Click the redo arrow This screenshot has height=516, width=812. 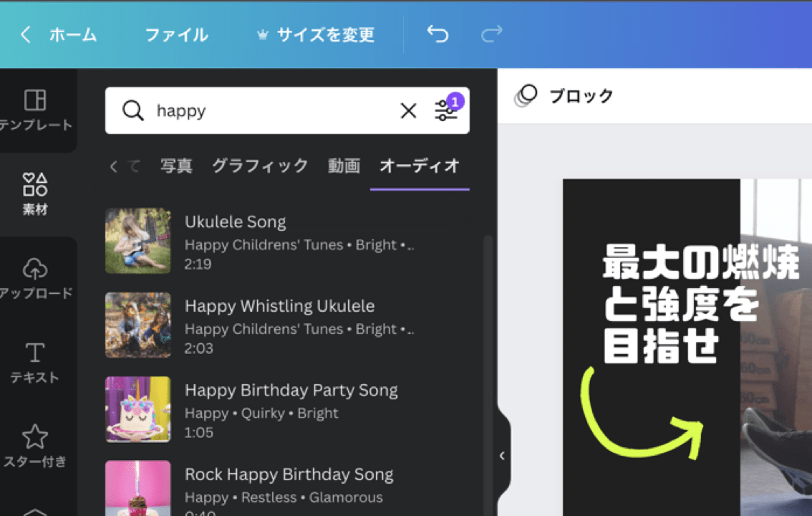pos(491,35)
